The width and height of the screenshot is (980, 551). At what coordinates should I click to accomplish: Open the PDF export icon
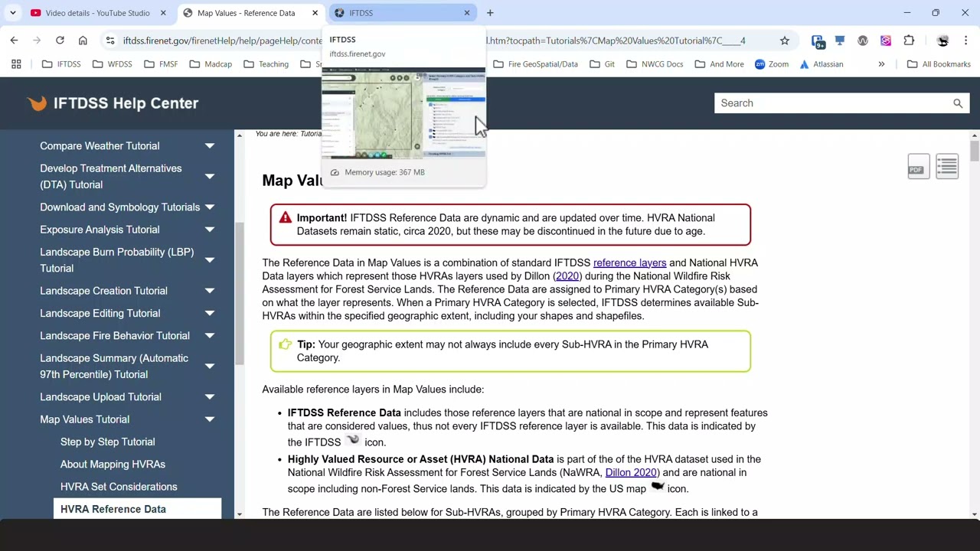tap(918, 168)
